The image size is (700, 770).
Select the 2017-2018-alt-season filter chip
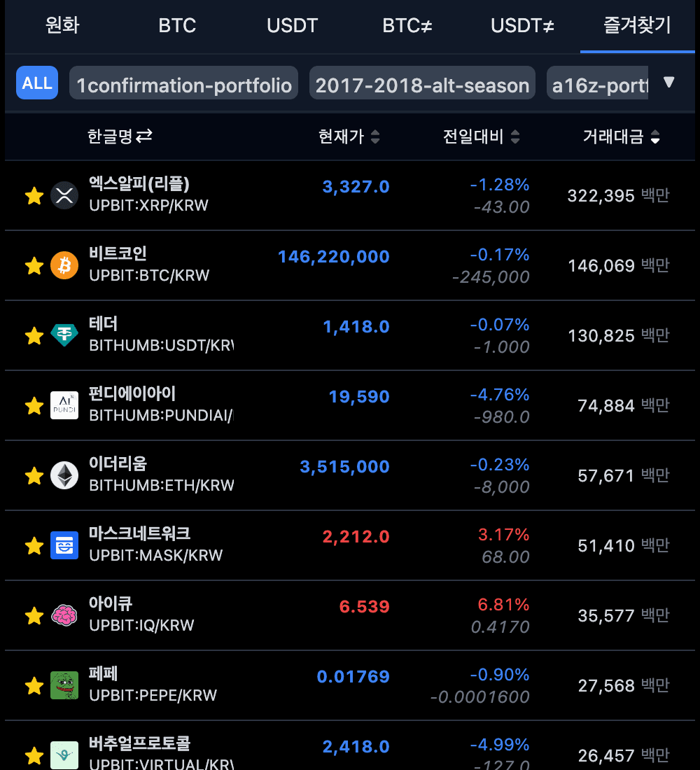(x=422, y=85)
